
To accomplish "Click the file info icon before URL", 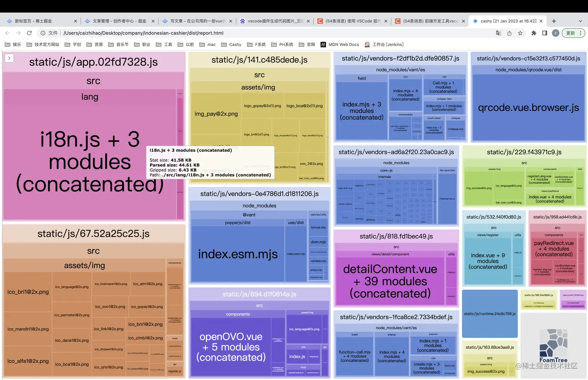I will (x=43, y=33).
